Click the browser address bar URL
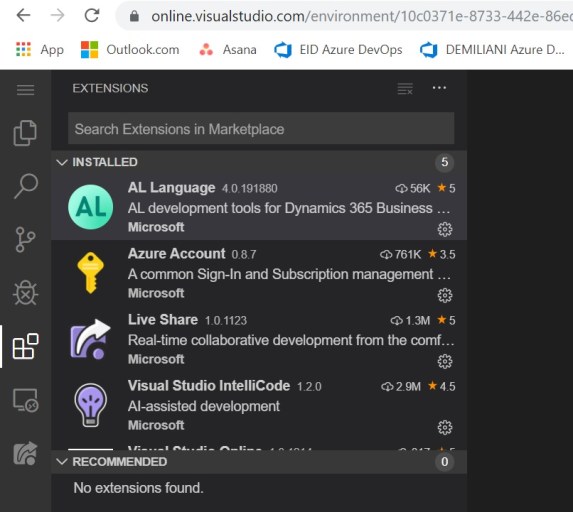573x512 pixels. coord(362,16)
